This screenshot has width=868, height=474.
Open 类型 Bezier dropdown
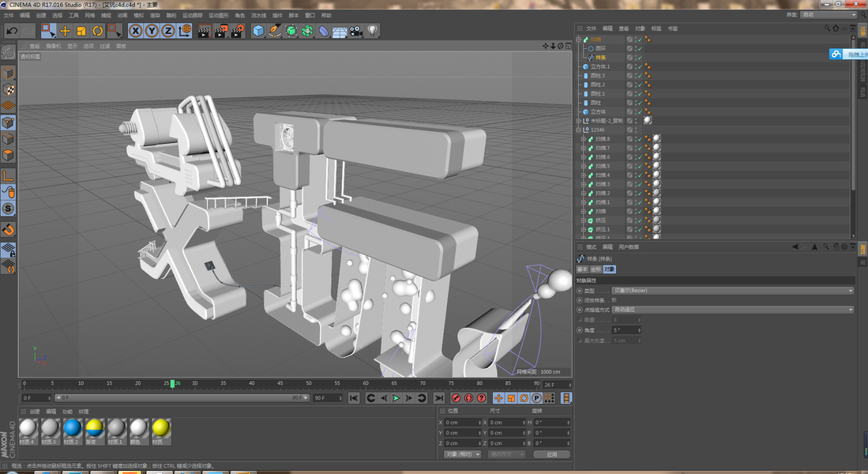tap(733, 290)
